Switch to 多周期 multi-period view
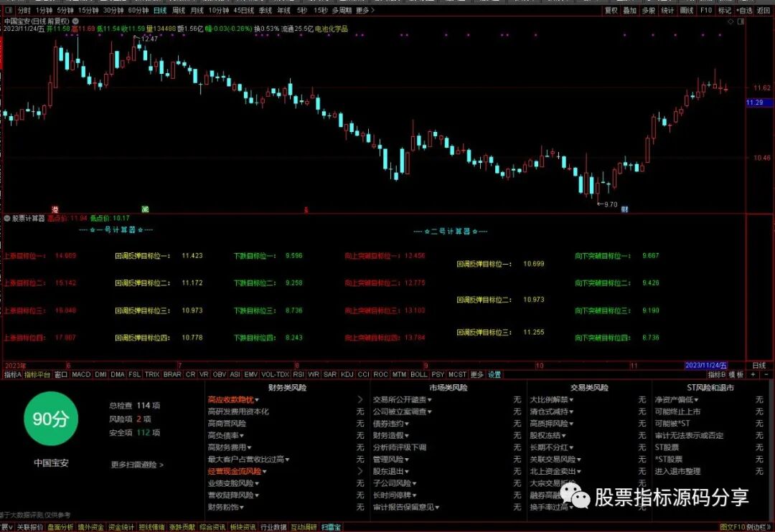 click(x=342, y=10)
